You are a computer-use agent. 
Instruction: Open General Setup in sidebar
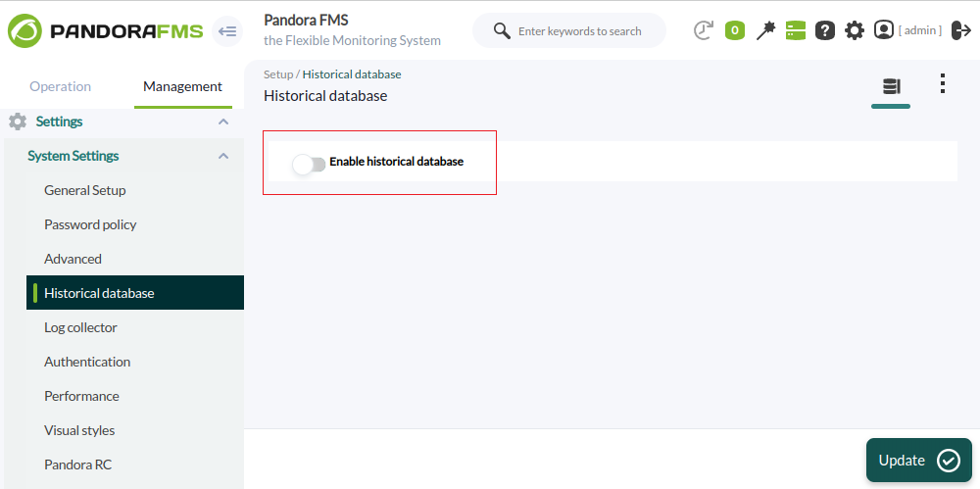coord(85,190)
